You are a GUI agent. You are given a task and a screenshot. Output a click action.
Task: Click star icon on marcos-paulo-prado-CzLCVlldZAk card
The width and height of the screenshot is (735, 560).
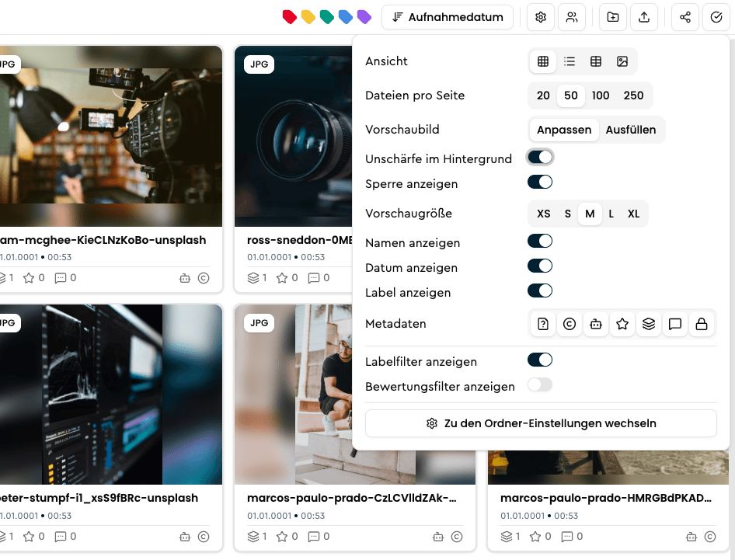282,537
